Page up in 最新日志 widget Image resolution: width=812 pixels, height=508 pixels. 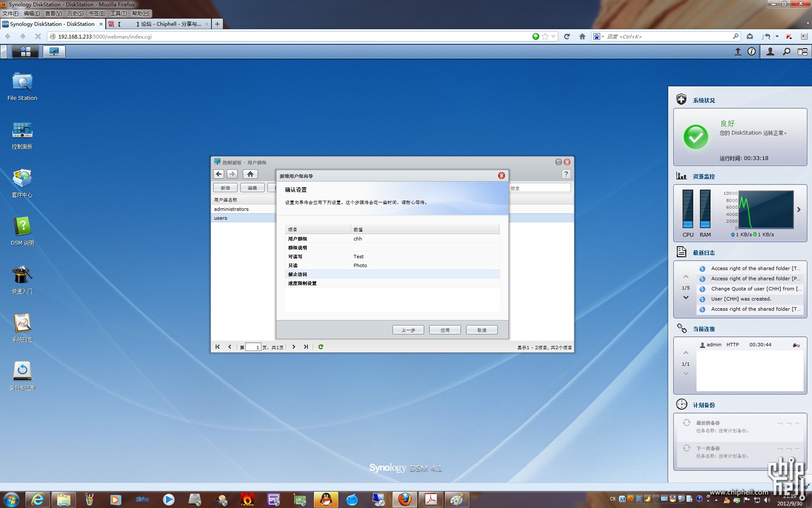tap(686, 276)
